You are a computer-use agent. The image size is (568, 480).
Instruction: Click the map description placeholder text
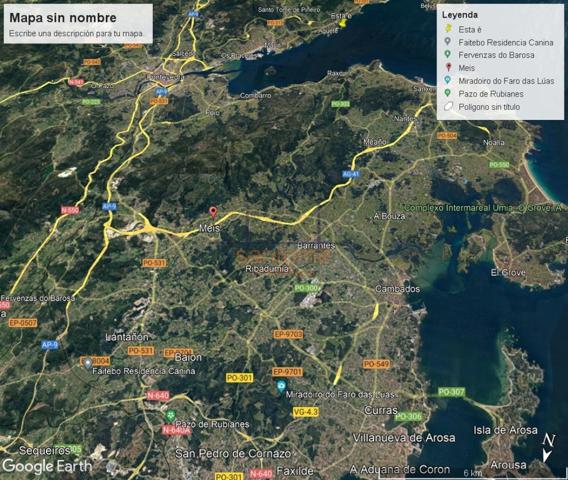click(x=76, y=34)
